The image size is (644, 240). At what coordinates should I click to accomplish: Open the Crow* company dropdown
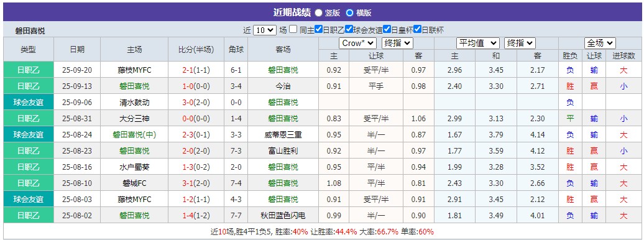[x=357, y=43]
